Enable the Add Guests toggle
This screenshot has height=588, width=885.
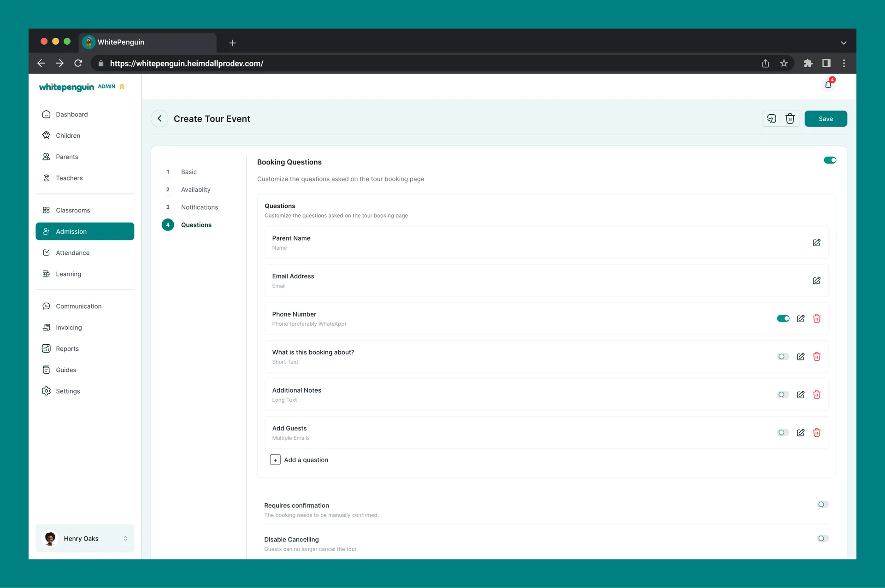783,433
